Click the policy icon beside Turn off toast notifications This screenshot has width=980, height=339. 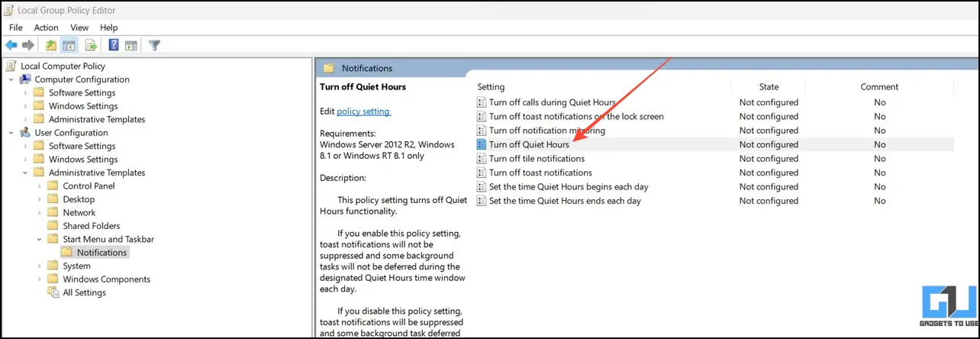(482, 173)
